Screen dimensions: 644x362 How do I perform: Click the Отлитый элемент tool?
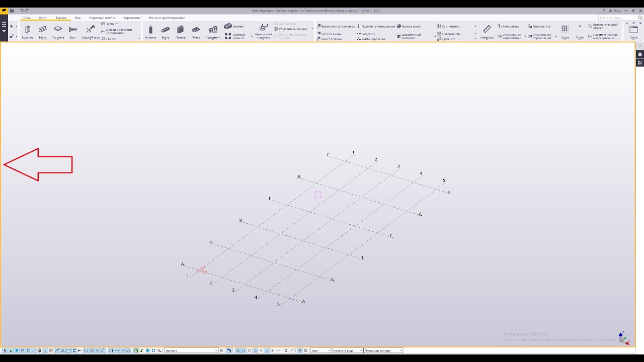pos(235,36)
